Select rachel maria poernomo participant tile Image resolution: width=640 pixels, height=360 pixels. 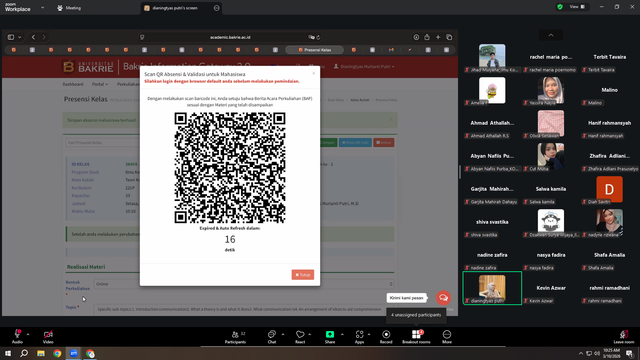pos(551,57)
